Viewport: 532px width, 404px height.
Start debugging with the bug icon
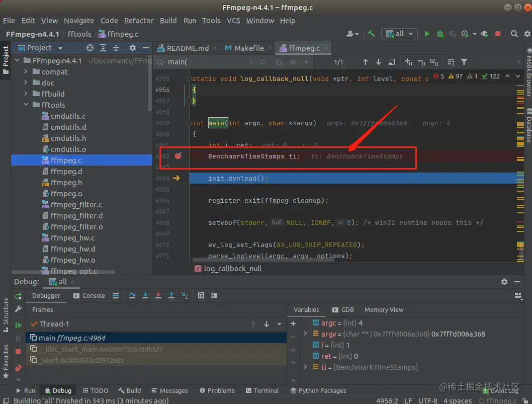[x=440, y=34]
